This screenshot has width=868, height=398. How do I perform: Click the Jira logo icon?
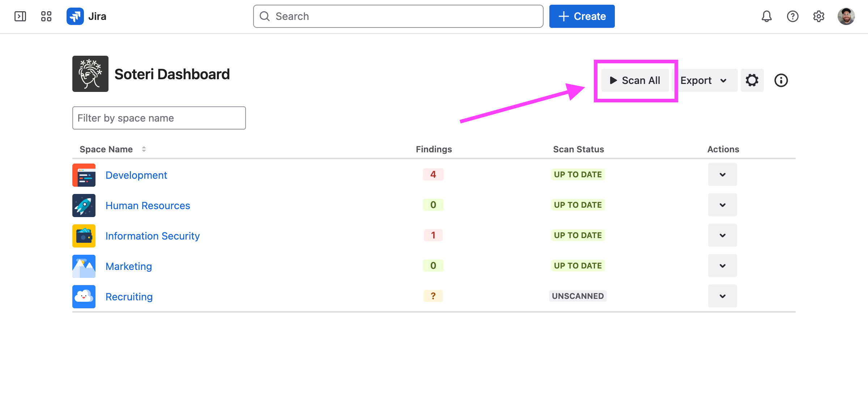(75, 16)
